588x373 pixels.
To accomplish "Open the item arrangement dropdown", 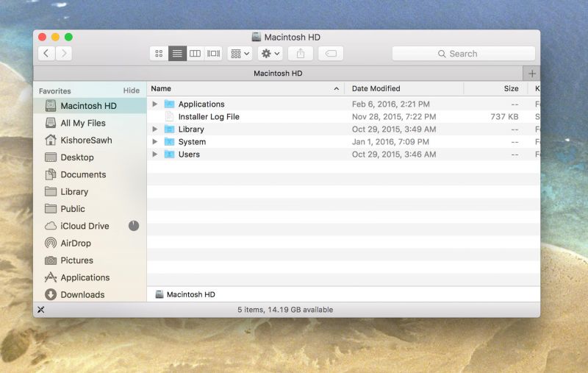I will 240,54.
